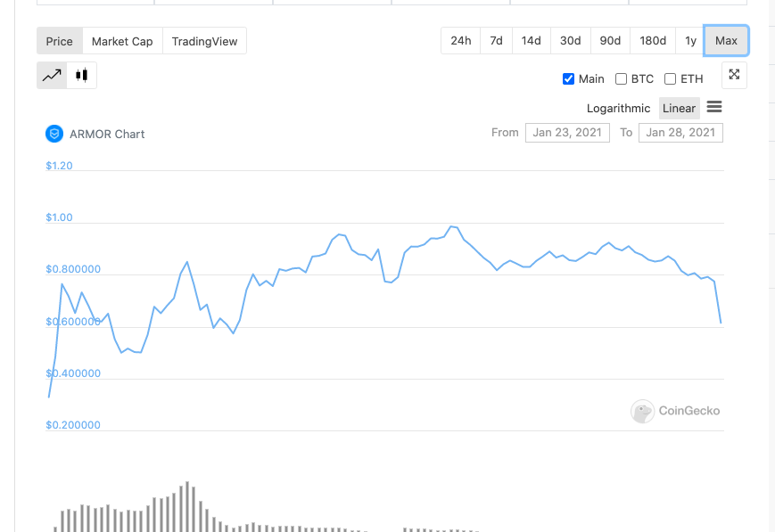
Task: Open the chart hamburger menu icon
Action: point(714,107)
